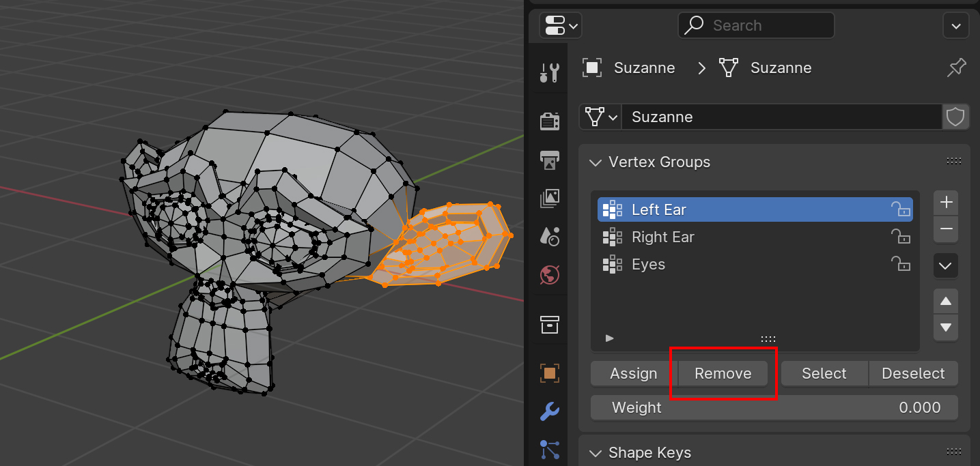Open the Render properties tab
The width and height of the screenshot is (980, 466).
click(x=549, y=121)
